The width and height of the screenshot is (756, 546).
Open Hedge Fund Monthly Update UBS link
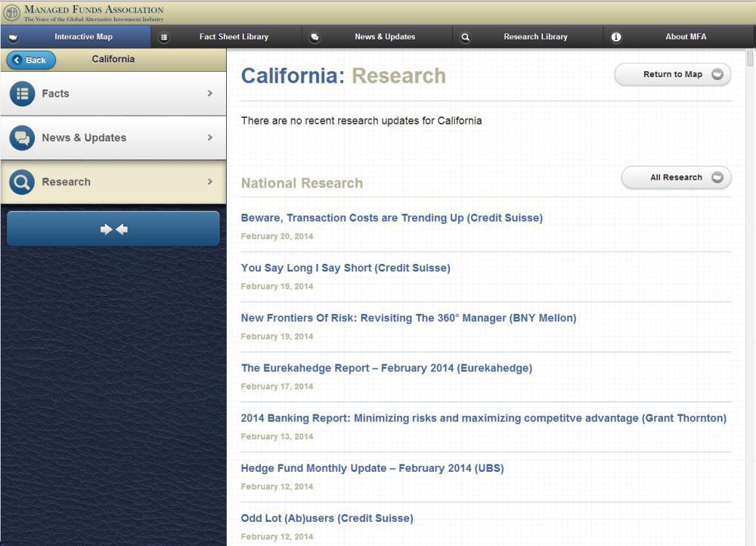click(x=372, y=468)
